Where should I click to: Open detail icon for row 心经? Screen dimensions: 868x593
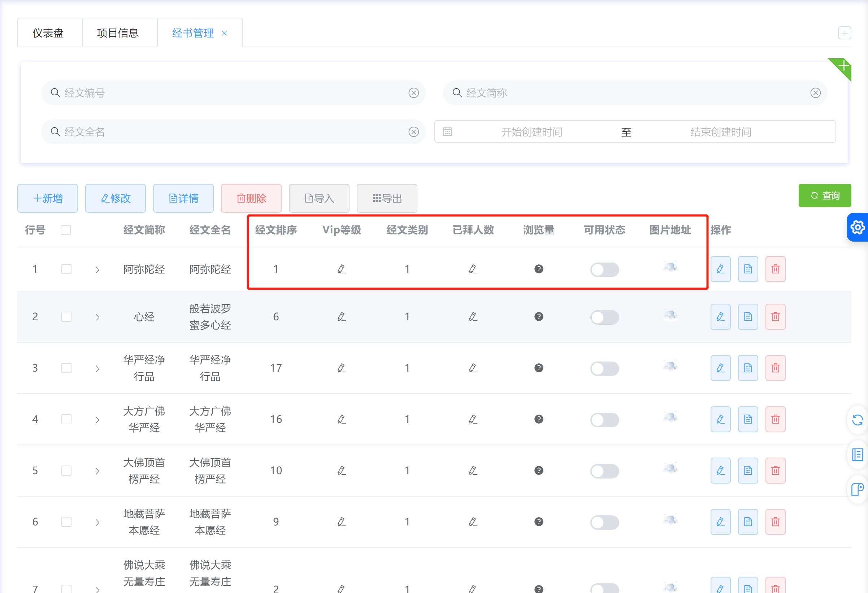(748, 317)
